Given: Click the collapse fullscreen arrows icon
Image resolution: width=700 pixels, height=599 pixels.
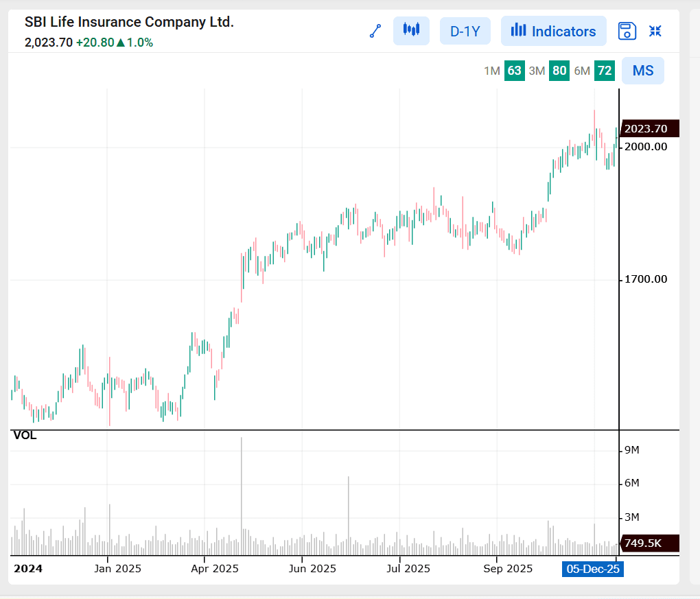Looking at the screenshot, I should 655,31.
